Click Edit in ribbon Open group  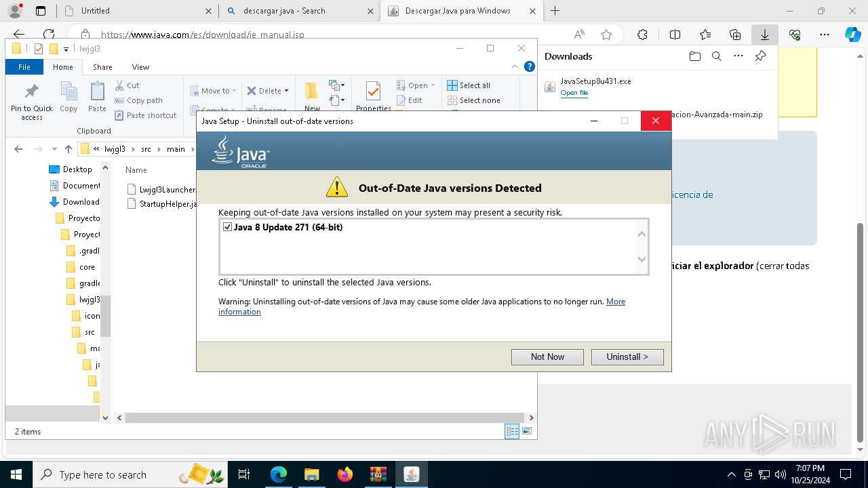click(409, 100)
